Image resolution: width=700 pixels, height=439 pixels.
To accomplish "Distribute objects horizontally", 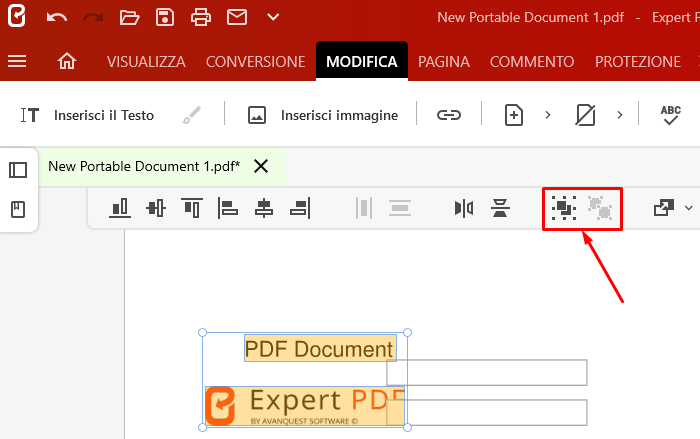I will [x=364, y=208].
